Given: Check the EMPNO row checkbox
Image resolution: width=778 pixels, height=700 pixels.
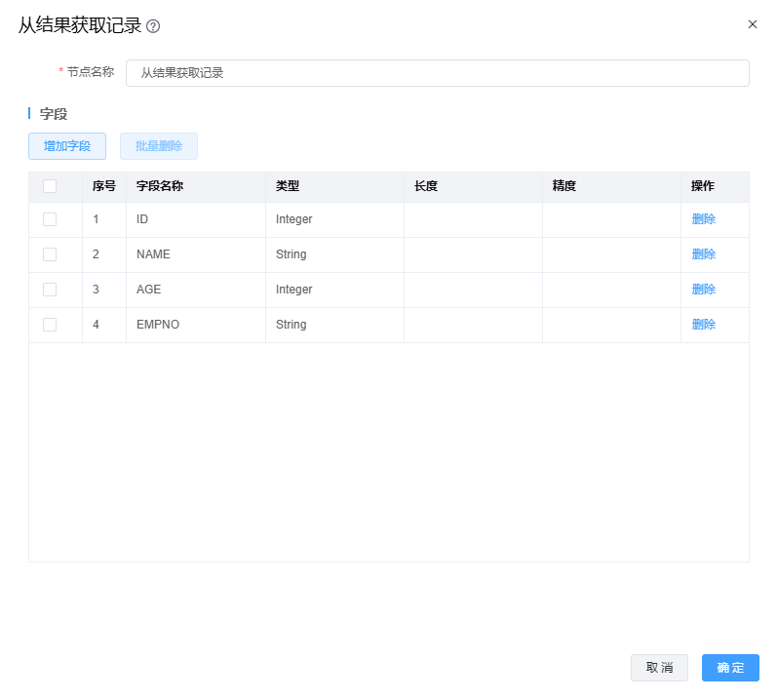Looking at the screenshot, I should point(50,325).
